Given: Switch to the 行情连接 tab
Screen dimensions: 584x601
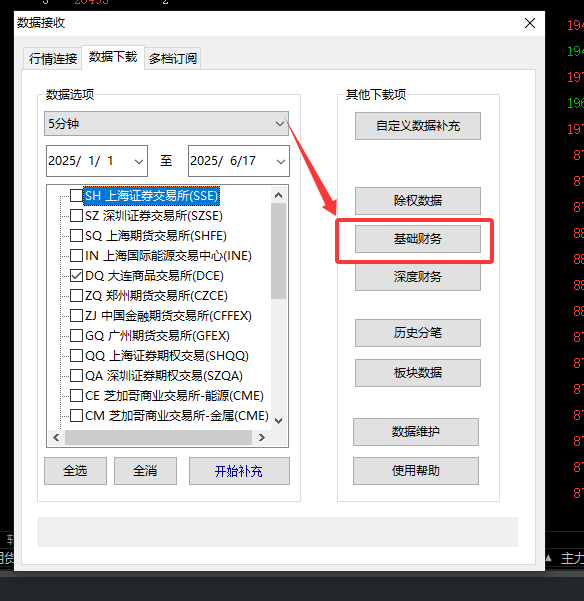Looking at the screenshot, I should 52,59.
